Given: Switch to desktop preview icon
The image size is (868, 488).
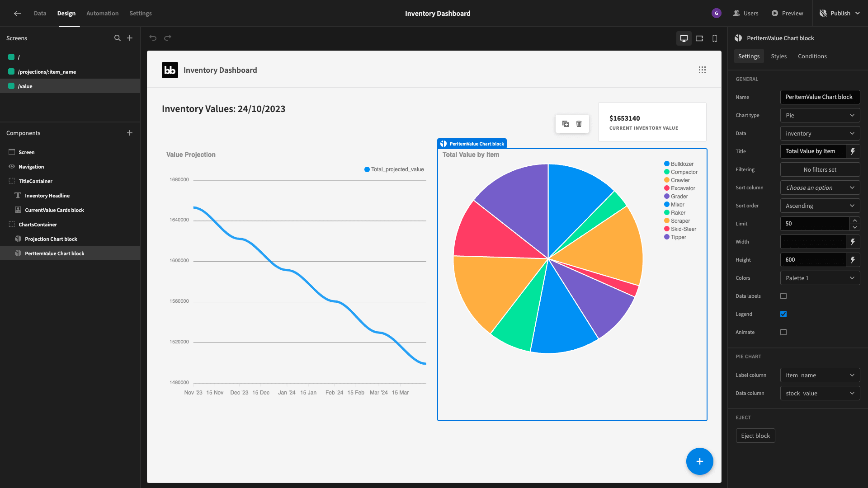Looking at the screenshot, I should (x=684, y=38).
